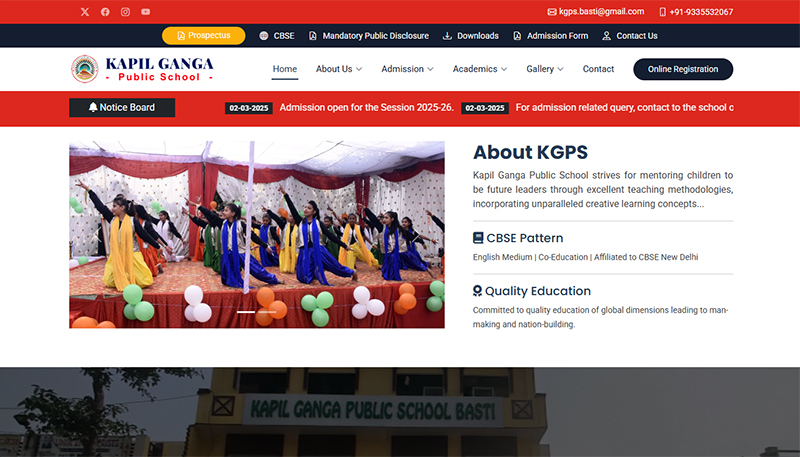Screen dimensions: 800x457
Task: Select the second carousel slide indicator
Action: [x=267, y=313]
